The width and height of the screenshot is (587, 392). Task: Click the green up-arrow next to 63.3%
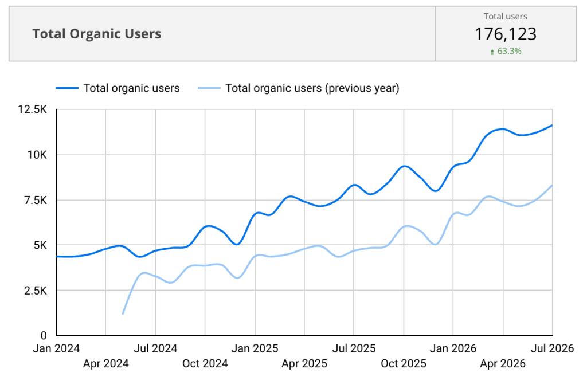492,52
